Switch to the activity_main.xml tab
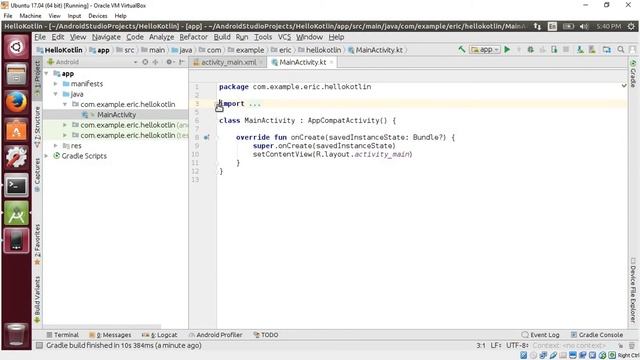 coord(228,62)
